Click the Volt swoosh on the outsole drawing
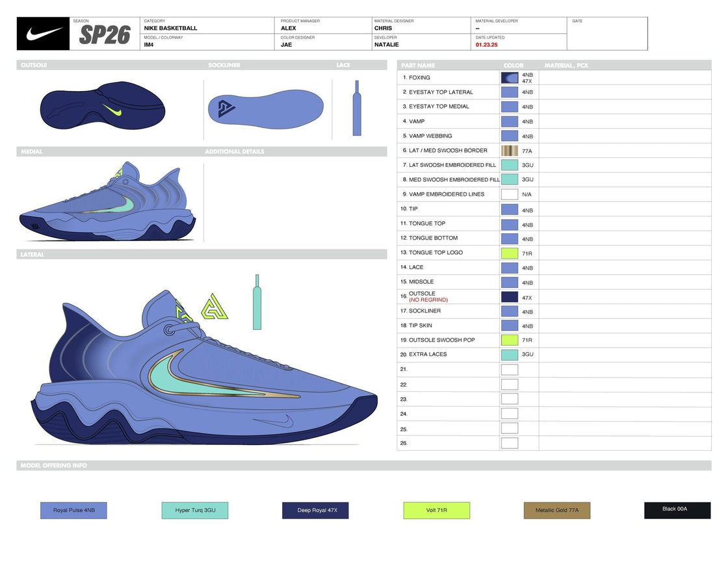The height and width of the screenshot is (562, 728). tap(112, 110)
